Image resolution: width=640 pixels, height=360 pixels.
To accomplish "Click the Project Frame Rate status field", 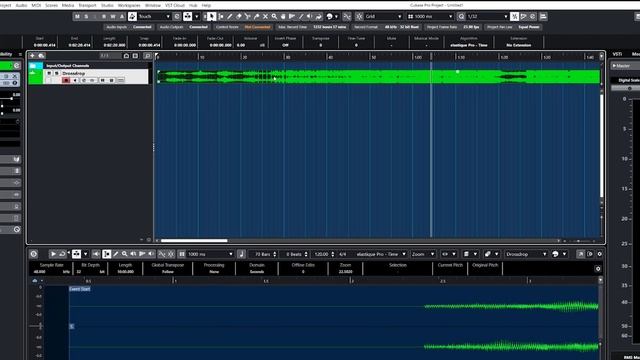I will click(x=453, y=27).
